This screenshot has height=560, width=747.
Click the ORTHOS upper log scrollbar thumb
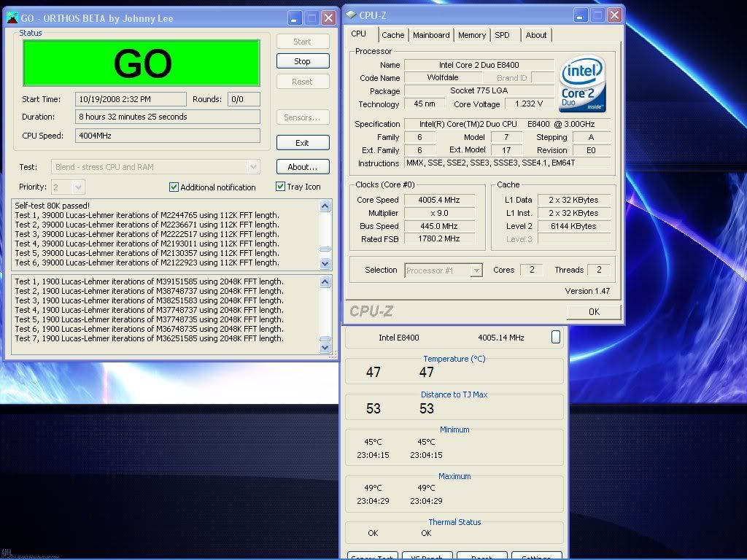325,249
